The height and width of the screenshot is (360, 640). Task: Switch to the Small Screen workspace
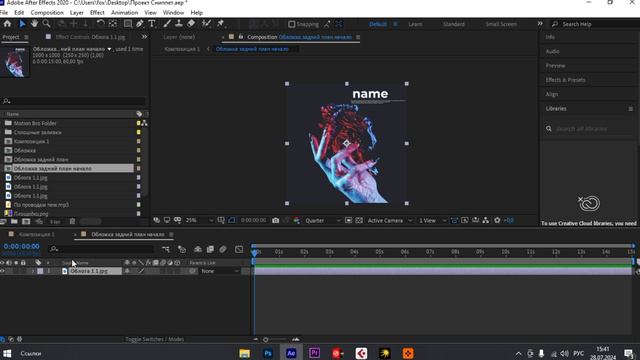501,24
